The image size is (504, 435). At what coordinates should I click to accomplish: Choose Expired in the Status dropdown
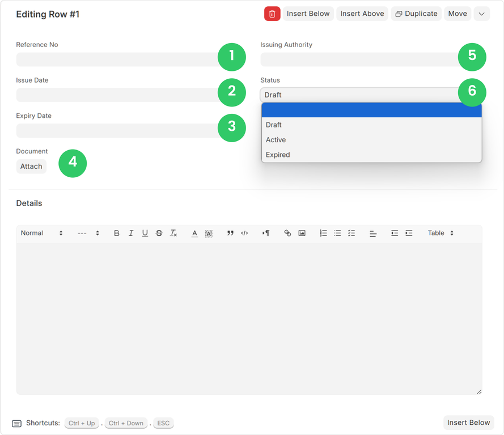tap(277, 154)
